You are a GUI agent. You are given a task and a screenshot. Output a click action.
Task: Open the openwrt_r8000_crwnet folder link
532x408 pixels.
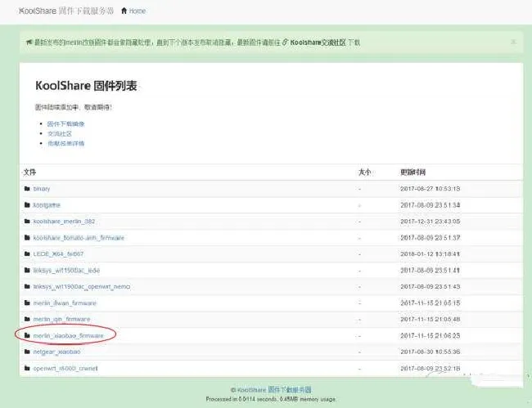click(x=65, y=368)
